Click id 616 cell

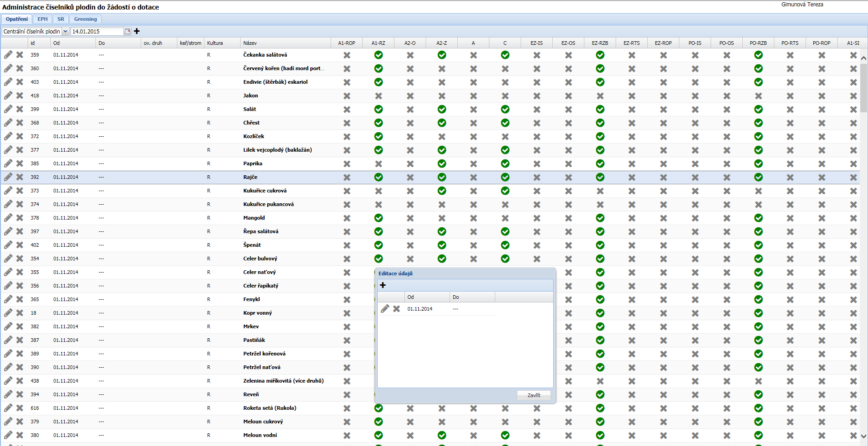[x=35, y=408]
